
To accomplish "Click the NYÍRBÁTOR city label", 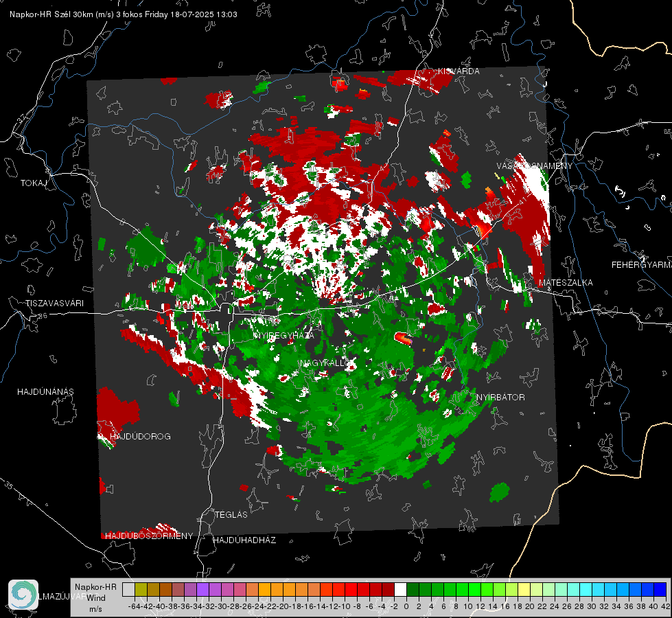I will pos(500,398).
